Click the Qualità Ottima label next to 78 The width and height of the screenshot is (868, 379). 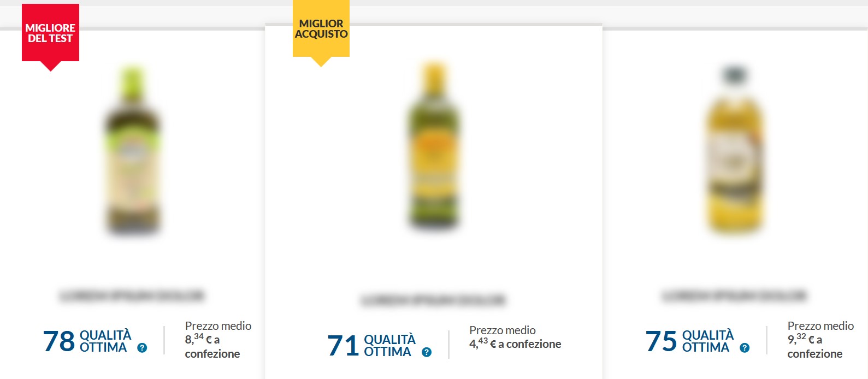pyautogui.click(x=105, y=341)
